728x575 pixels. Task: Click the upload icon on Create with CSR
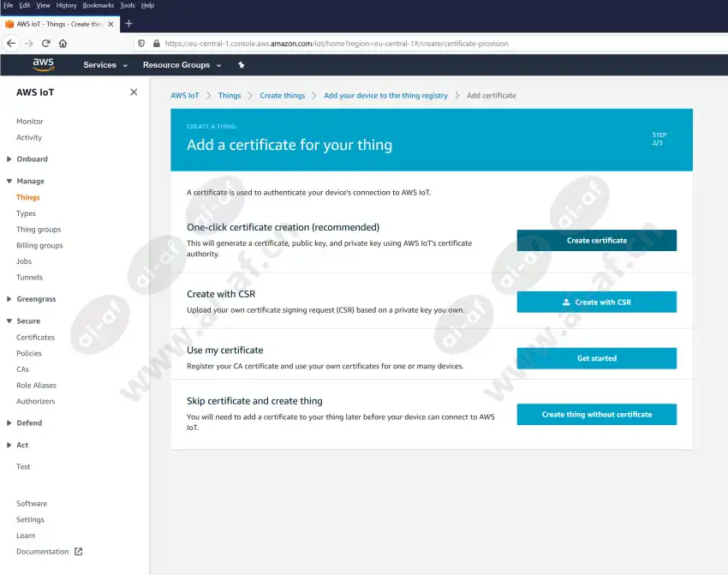pyautogui.click(x=566, y=302)
